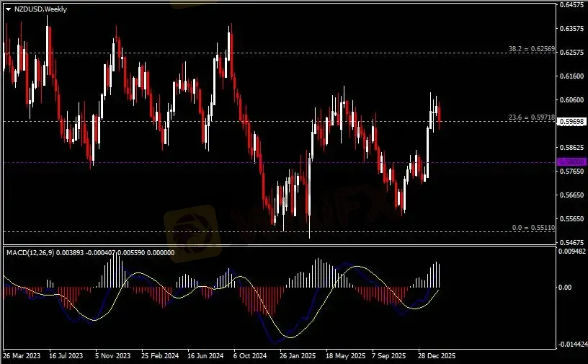Select the 38.2 = 0.62569 Fibonacci label
This screenshot has width=588, height=364.
point(531,49)
